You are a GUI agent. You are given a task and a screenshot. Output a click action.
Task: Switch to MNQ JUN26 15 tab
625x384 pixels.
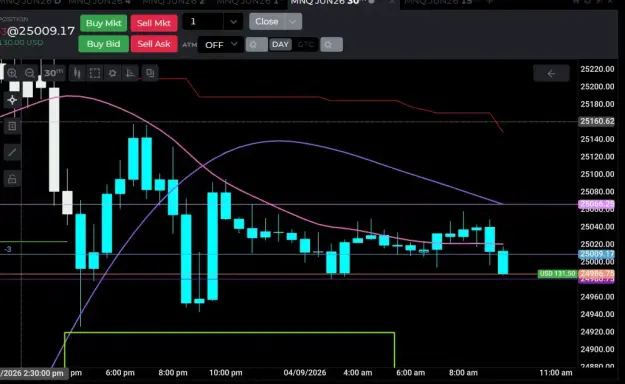pos(438,2)
